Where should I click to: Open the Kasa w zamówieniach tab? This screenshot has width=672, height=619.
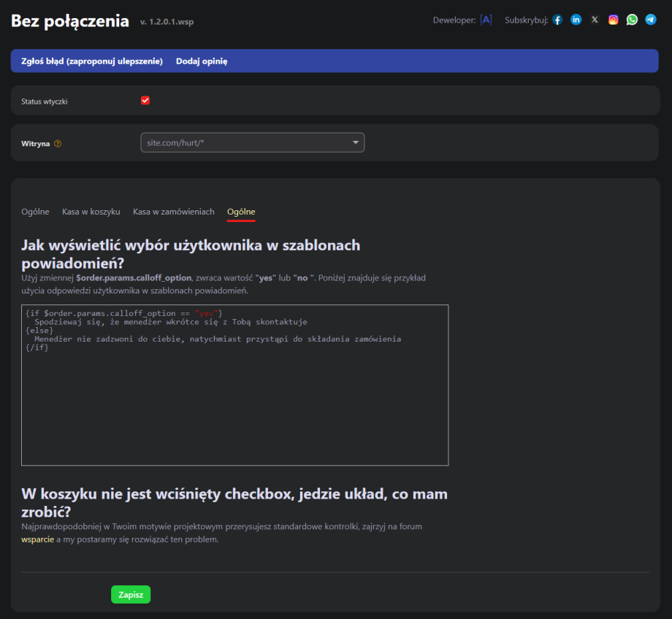[174, 212]
